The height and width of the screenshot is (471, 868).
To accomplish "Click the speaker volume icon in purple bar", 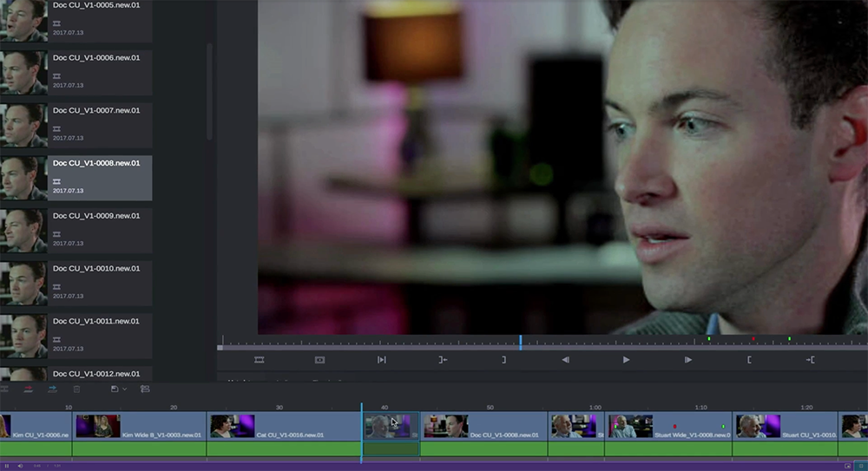I will click(20, 466).
